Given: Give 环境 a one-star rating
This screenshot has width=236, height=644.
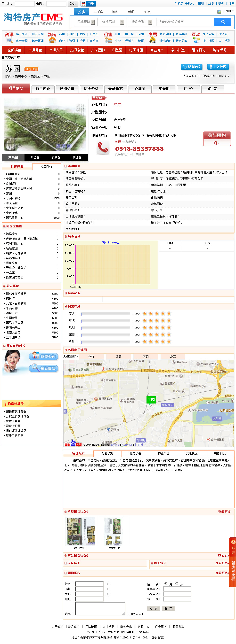Looking at the screenshot, I should [x=145, y=320].
